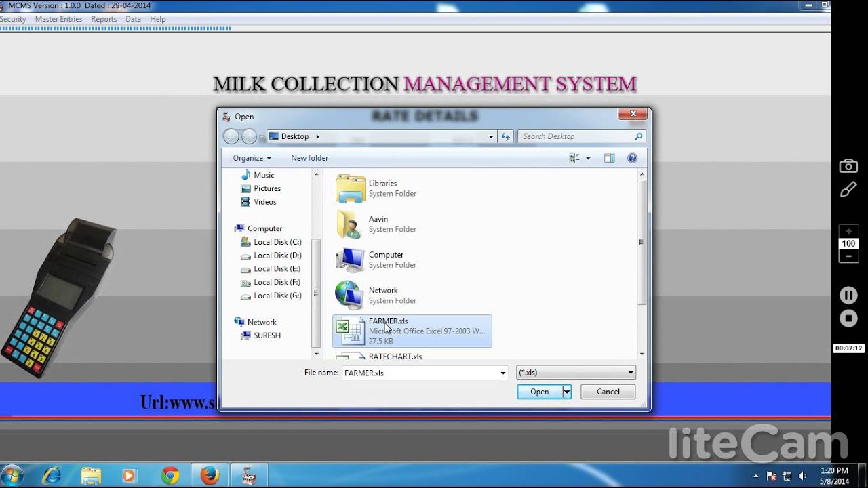Select Local Disk (G:)
This screenshot has width=868, height=488.
tap(271, 296)
